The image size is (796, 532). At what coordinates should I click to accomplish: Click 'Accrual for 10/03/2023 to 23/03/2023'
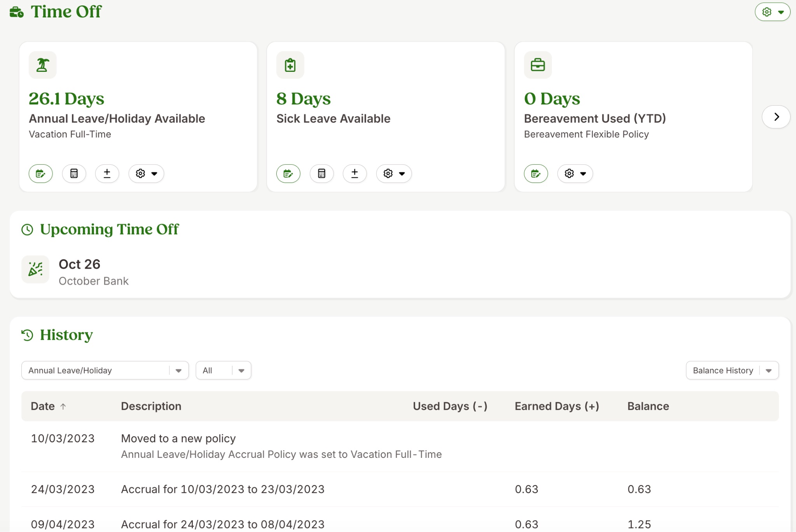[x=223, y=489]
